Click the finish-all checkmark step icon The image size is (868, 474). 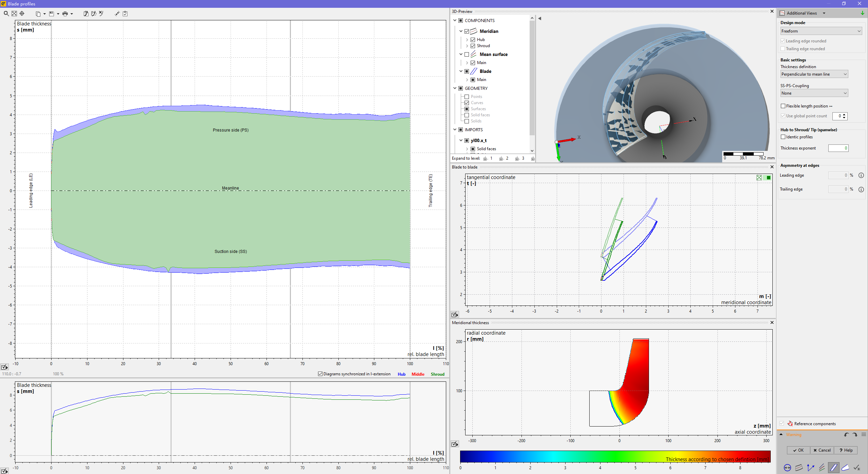pyautogui.click(x=857, y=468)
